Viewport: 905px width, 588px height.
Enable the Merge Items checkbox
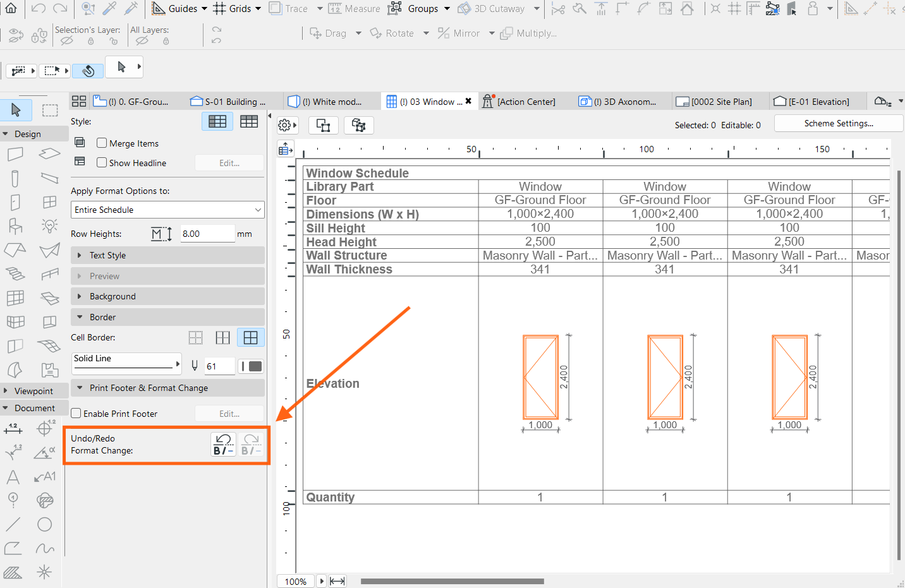point(102,143)
